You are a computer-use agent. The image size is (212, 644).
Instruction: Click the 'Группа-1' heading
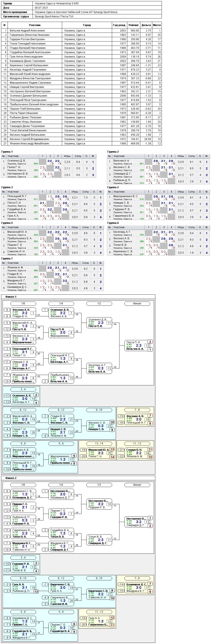click(7, 152)
